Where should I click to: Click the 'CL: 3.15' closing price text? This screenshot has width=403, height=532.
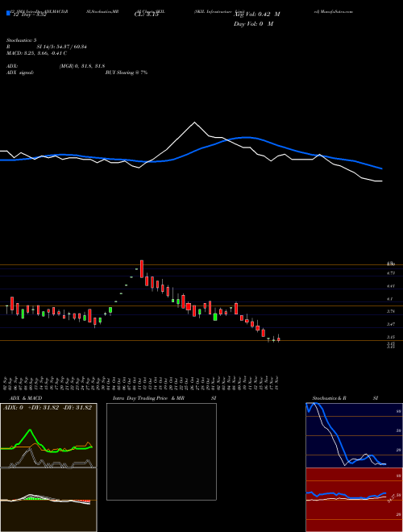(146, 15)
